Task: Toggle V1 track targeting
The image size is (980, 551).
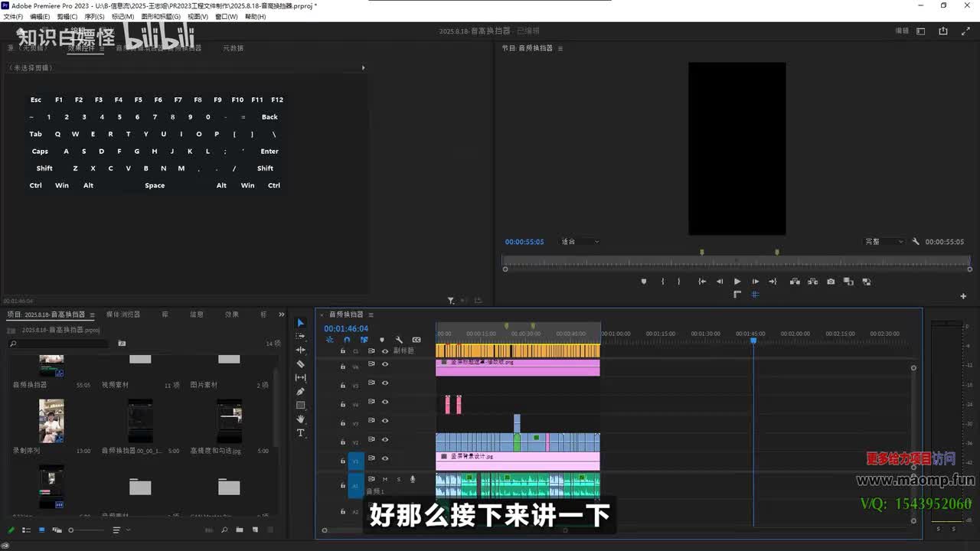Action: pos(356,461)
